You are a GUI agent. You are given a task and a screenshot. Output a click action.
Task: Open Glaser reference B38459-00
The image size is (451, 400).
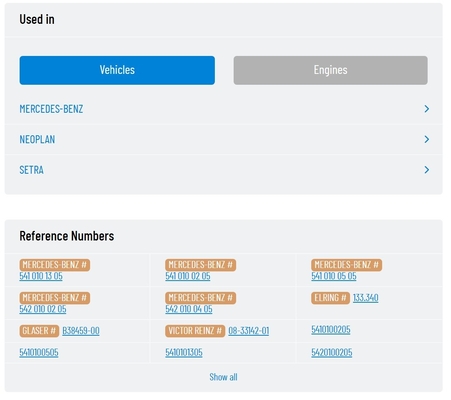click(x=81, y=331)
